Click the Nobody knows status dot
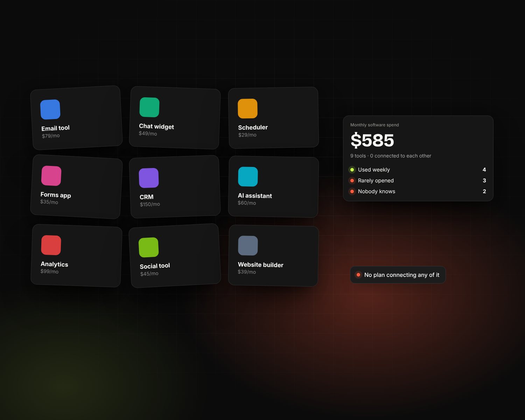Screen dimensions: 525x420 [352, 191]
